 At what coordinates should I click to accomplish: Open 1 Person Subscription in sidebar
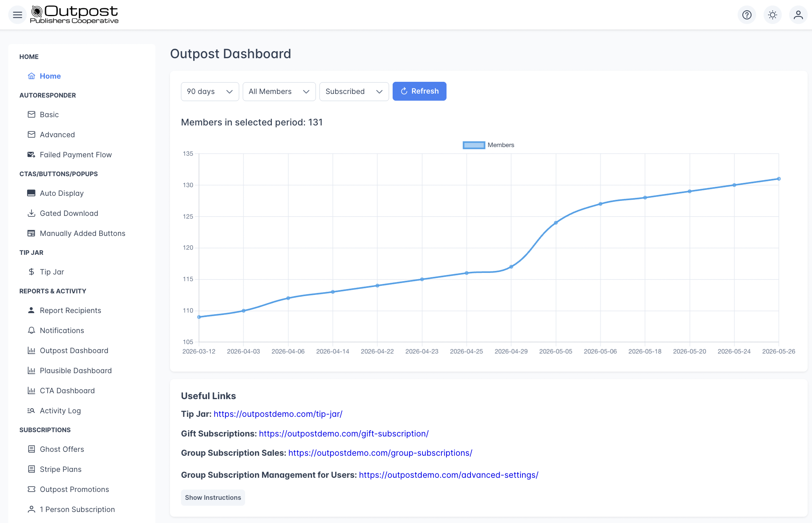(x=77, y=509)
